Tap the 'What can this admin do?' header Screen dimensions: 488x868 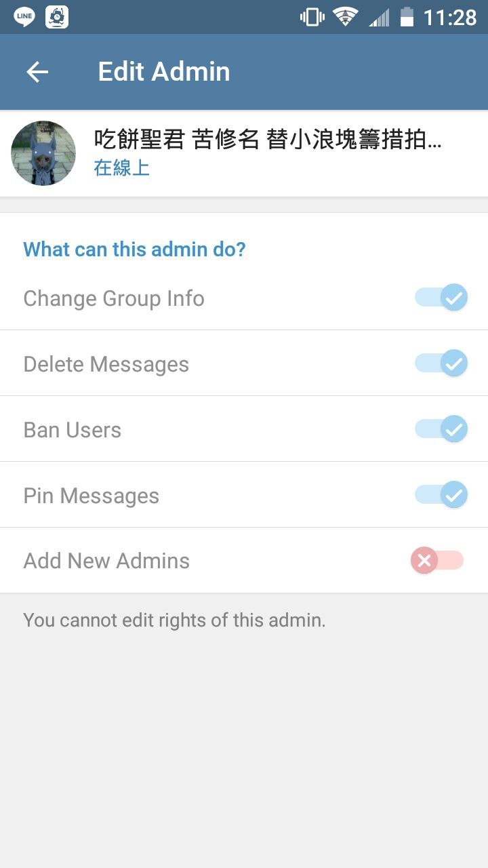[134, 250]
